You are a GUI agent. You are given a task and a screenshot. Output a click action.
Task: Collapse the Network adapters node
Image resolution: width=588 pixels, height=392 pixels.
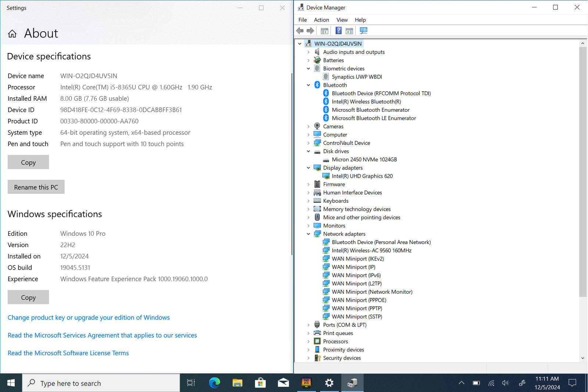coord(308,234)
